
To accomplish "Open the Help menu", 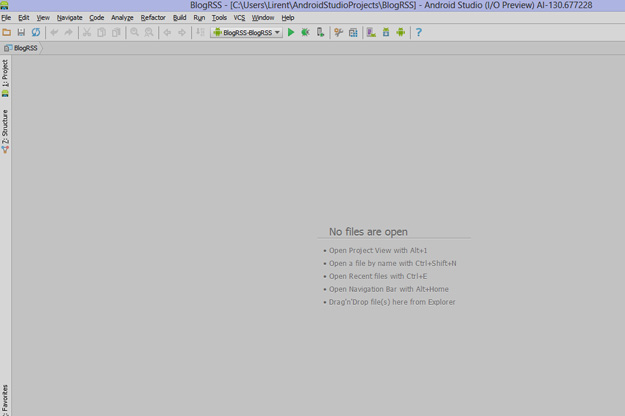I will pyautogui.click(x=288, y=18).
